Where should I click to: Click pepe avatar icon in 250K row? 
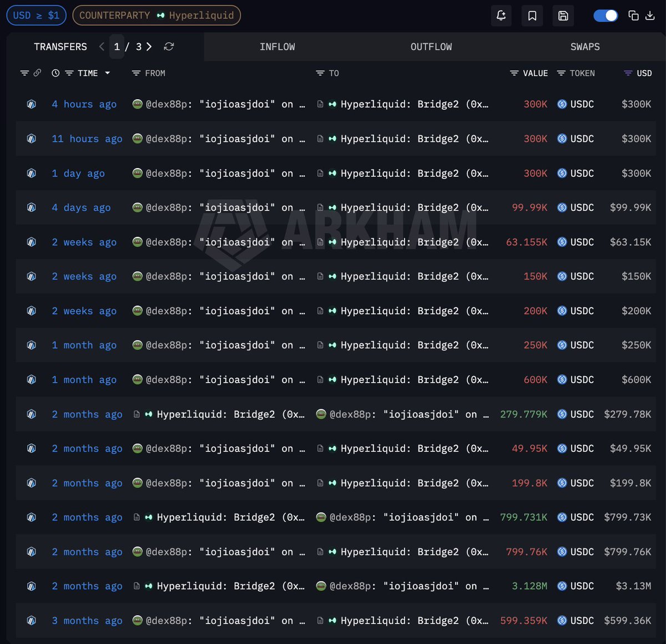(x=137, y=345)
